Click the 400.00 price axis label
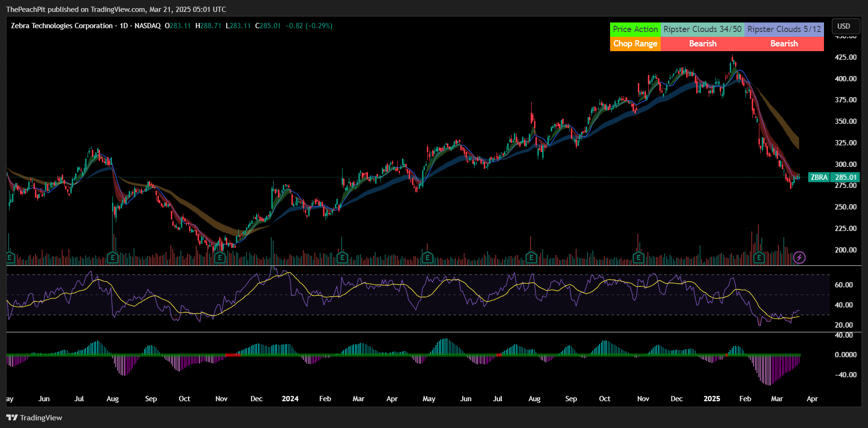The width and height of the screenshot is (868, 428). pyautogui.click(x=846, y=79)
